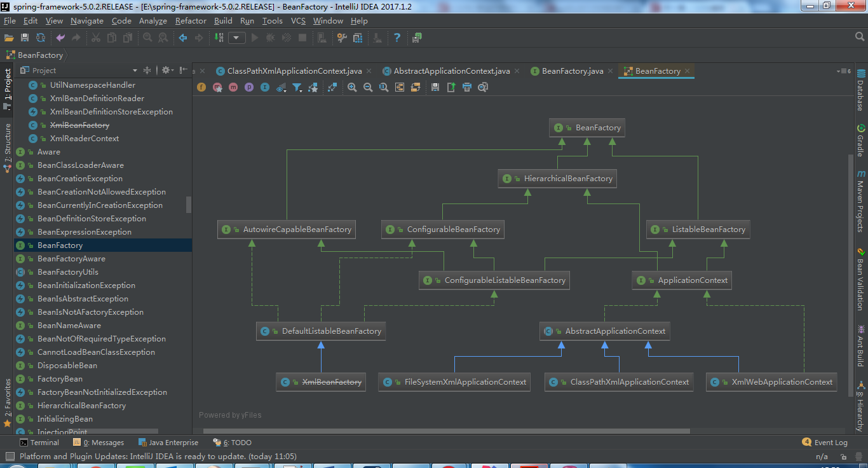Save the diagram via floppy icon
The height and width of the screenshot is (468, 868).
(x=435, y=87)
